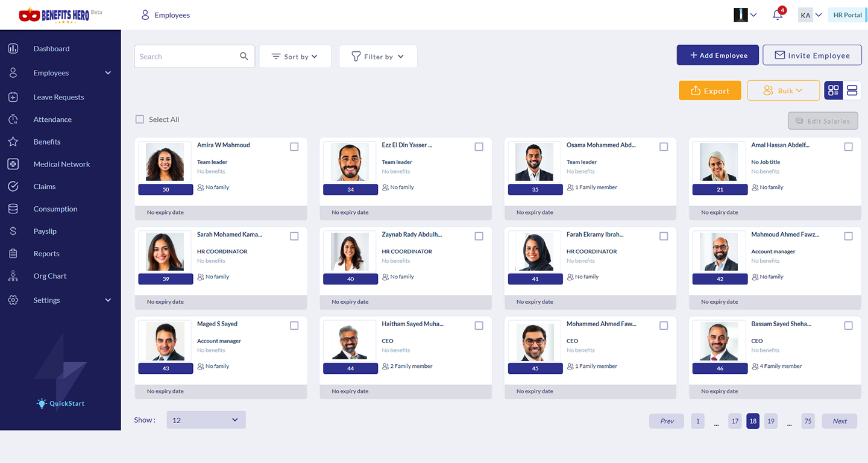Open the Show 12 per-page dropdown
Screen dimensions: 868x463
[x=206, y=420]
